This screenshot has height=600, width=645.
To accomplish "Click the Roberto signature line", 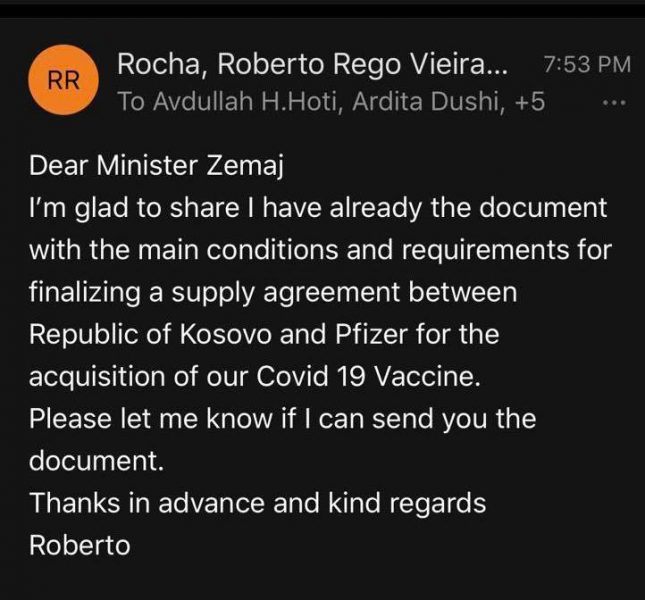I will pyautogui.click(x=79, y=545).
